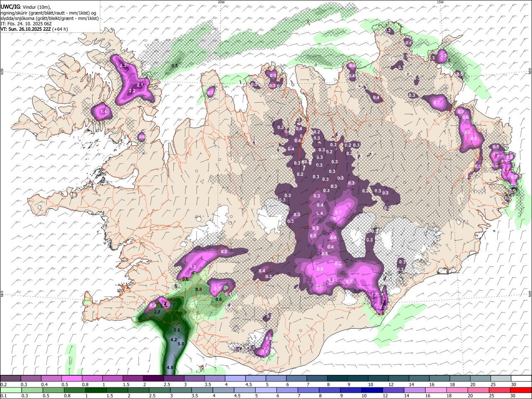
Task: Click the lower legend swatch starting at 7
Action: (308, 390)
